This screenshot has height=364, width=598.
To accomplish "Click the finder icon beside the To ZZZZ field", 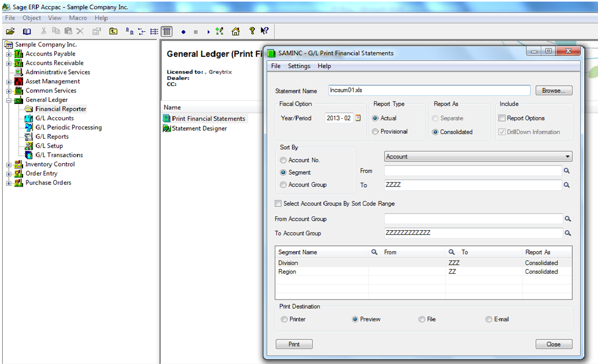I will (x=566, y=185).
